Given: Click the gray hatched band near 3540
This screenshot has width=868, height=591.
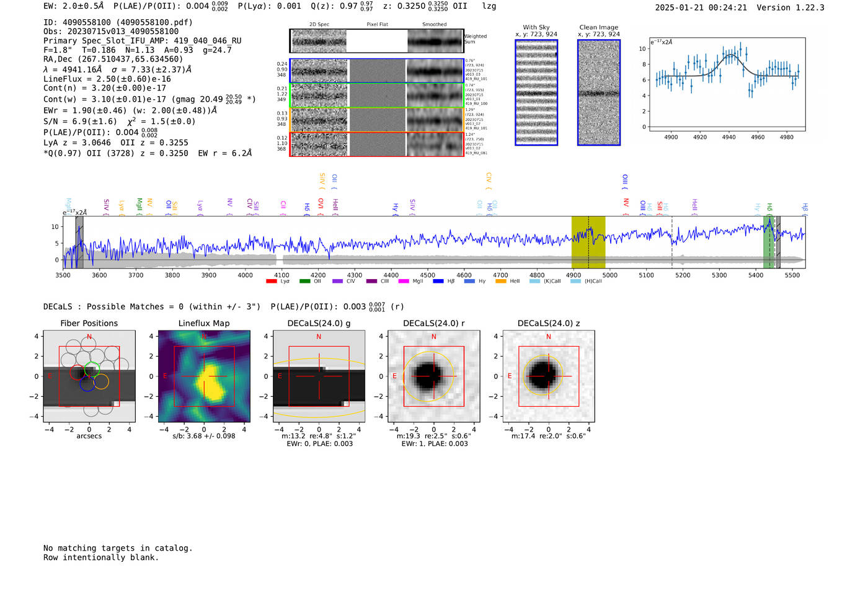Looking at the screenshot, I should click(79, 242).
